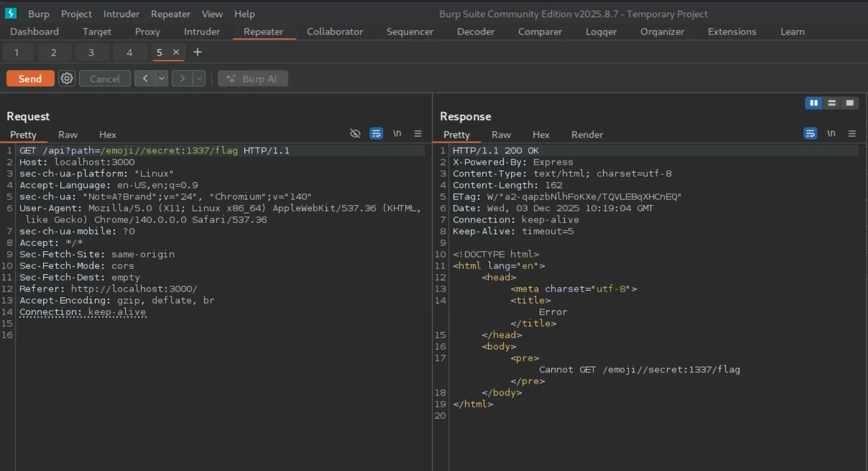Click the Burp AI sparkle button
Image resolution: width=868 pixels, height=471 pixels.
(252, 79)
